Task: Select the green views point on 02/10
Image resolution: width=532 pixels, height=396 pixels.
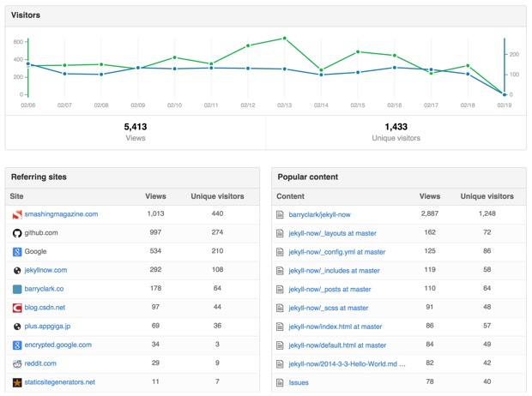Action: click(174, 57)
